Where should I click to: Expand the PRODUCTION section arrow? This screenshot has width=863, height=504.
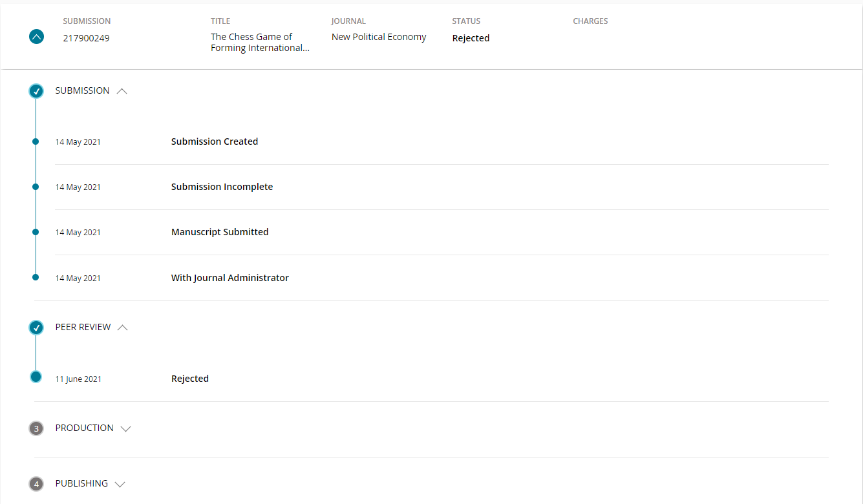[125, 428]
